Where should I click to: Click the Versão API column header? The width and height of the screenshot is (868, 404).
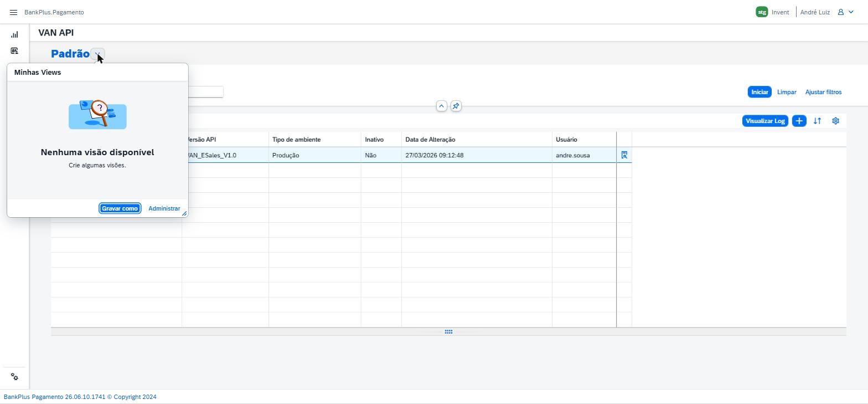tap(225, 140)
